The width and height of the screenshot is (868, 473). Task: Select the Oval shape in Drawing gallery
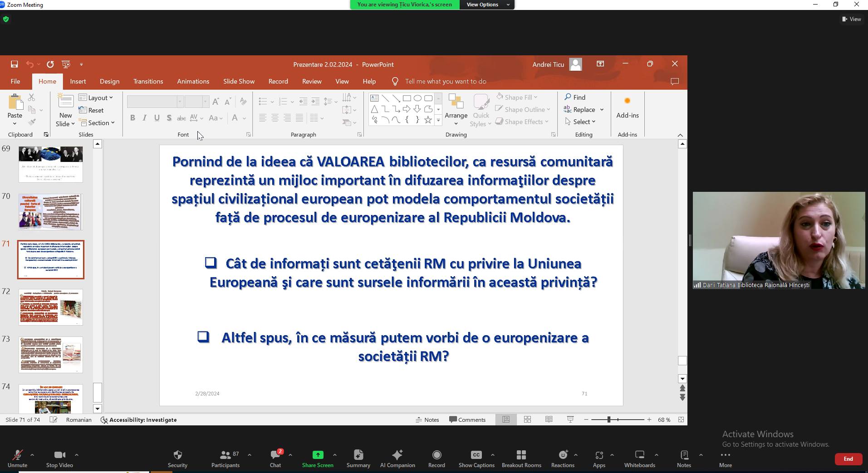click(x=417, y=98)
